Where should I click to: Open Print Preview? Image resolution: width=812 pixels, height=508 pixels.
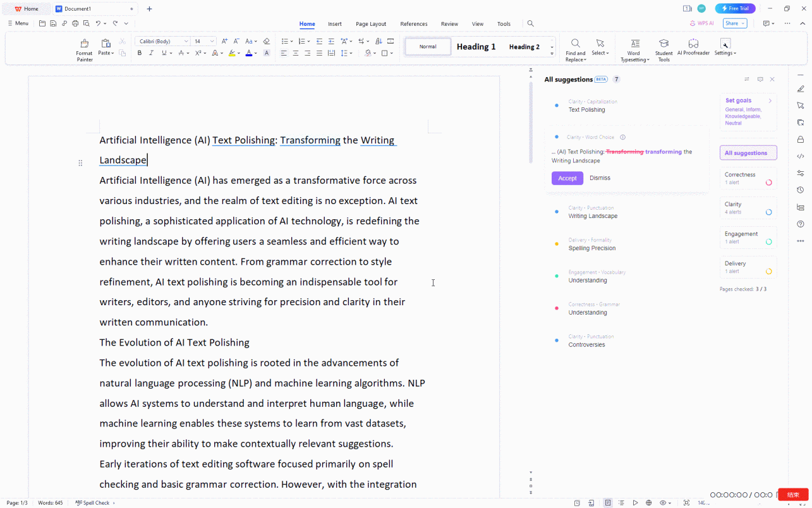(86, 23)
